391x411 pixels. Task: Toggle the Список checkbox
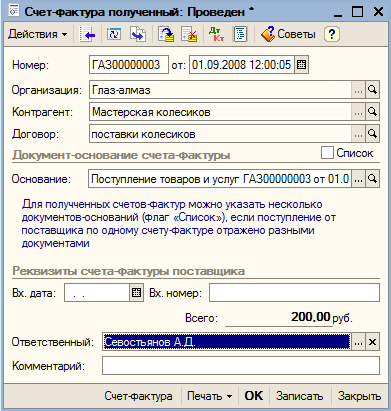tap(327, 153)
